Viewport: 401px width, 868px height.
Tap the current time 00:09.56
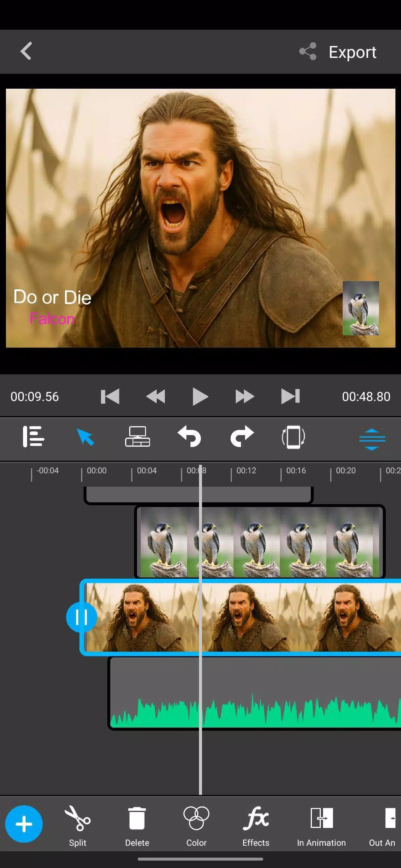pyautogui.click(x=35, y=397)
